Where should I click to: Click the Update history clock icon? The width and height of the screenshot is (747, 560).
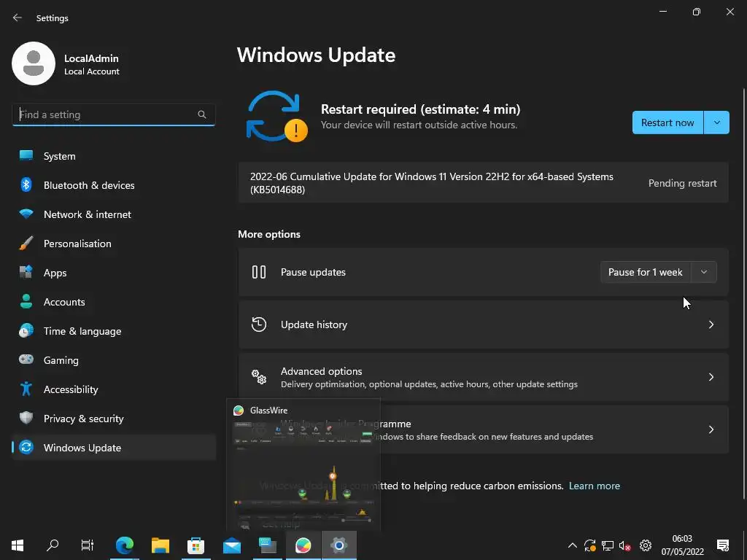point(259,324)
